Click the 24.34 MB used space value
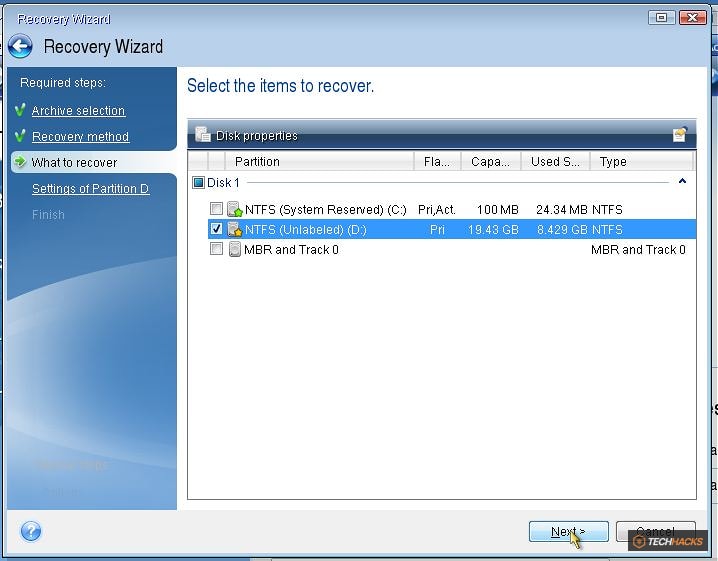Viewport: 718px width, 561px height. coord(562,210)
